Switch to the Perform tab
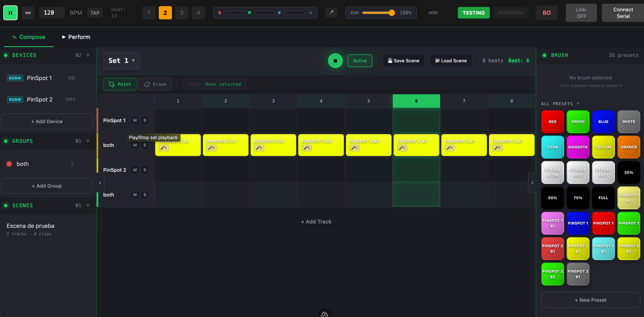Screen dimensions: 644x317 click(x=76, y=37)
